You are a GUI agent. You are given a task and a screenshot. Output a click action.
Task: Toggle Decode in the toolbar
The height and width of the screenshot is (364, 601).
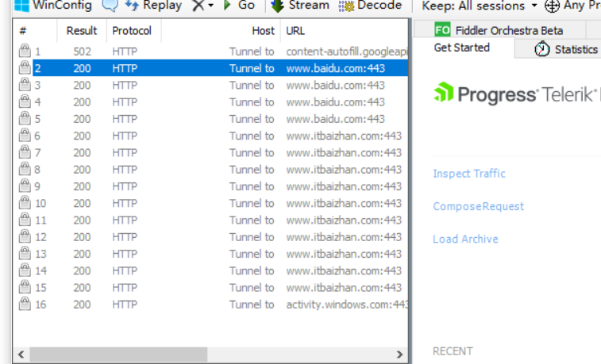[x=370, y=6]
